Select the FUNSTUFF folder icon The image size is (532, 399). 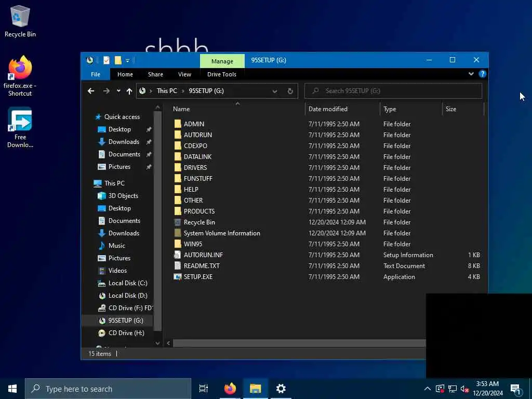pos(178,178)
